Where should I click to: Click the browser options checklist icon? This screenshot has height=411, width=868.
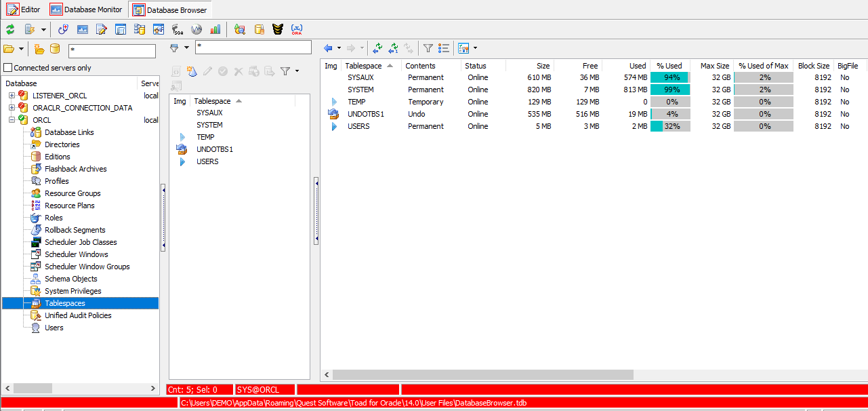pyautogui.click(x=464, y=48)
